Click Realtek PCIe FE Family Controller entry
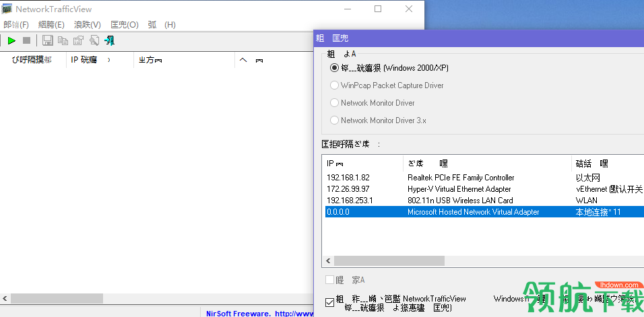644x317 pixels. pyautogui.click(x=461, y=178)
